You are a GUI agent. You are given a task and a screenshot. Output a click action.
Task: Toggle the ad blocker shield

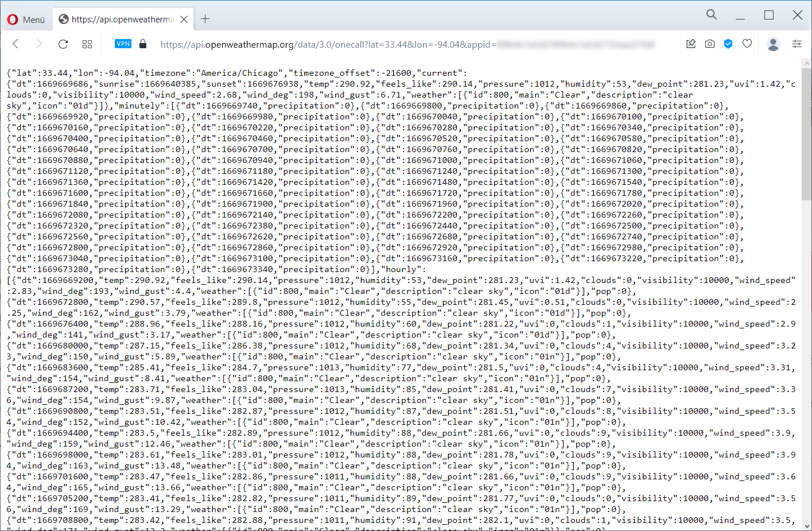coord(728,44)
